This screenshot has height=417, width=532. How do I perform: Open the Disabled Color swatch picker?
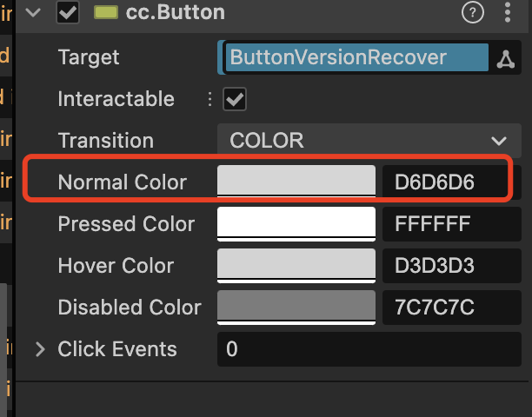pyautogui.click(x=296, y=308)
